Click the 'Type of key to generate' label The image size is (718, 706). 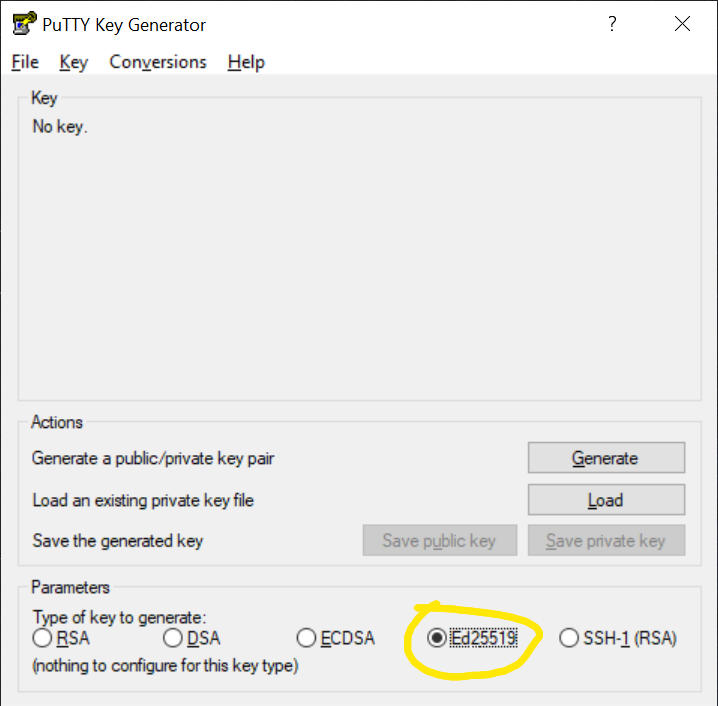[119, 618]
